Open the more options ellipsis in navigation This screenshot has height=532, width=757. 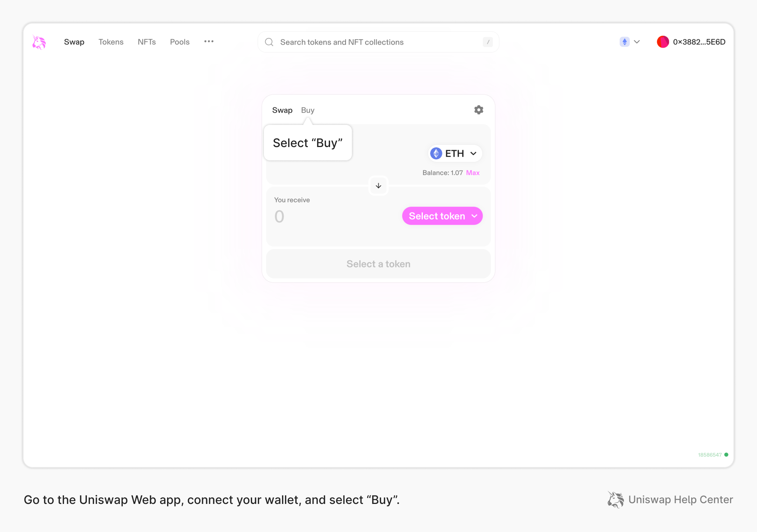209,42
